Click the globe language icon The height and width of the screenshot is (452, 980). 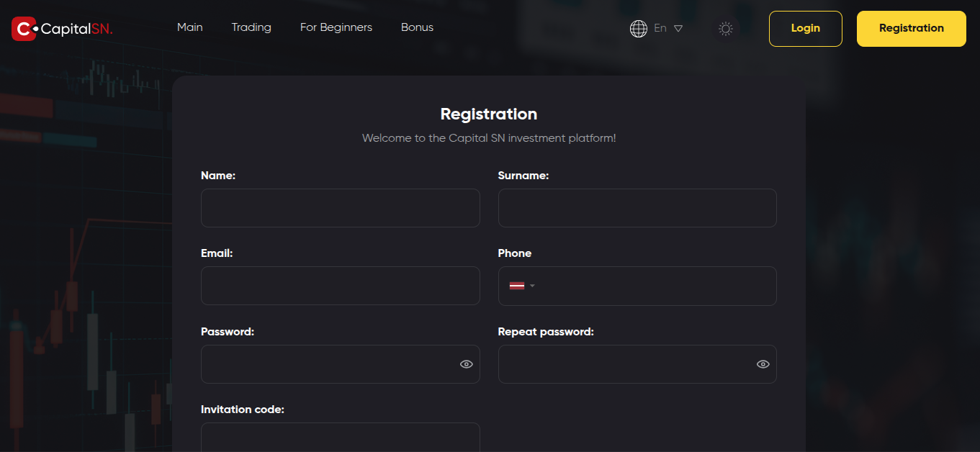tap(639, 29)
